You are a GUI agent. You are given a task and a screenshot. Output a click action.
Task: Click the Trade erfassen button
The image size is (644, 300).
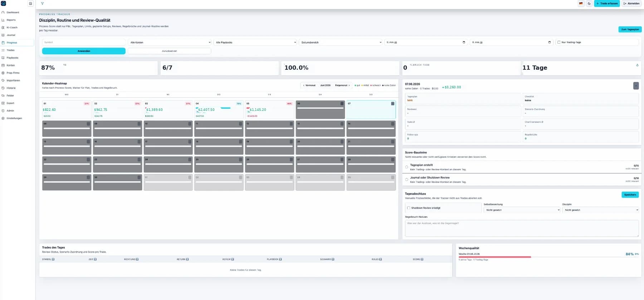tap(607, 4)
